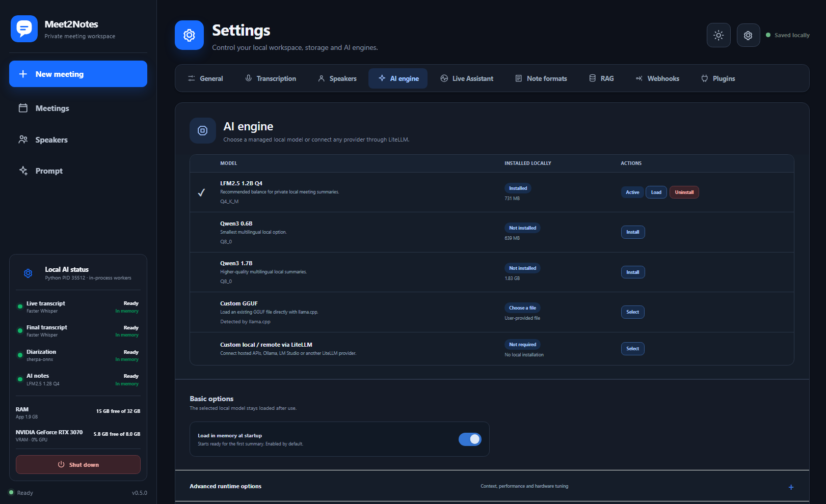
Task: Click the calendar icon for Meetings
Action: [23, 108]
